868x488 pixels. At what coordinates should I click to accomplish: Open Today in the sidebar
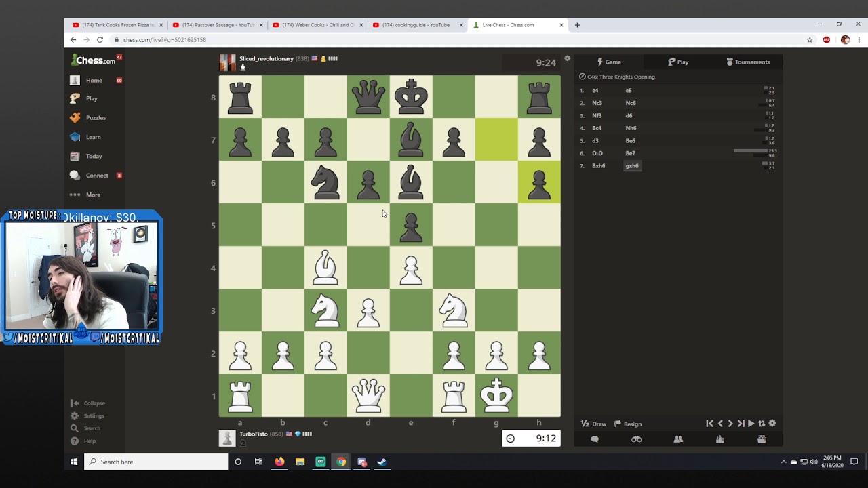coord(94,156)
